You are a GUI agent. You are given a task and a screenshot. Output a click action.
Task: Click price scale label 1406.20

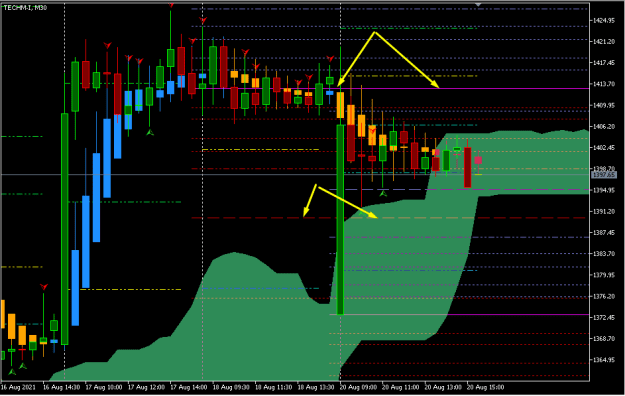[604, 126]
